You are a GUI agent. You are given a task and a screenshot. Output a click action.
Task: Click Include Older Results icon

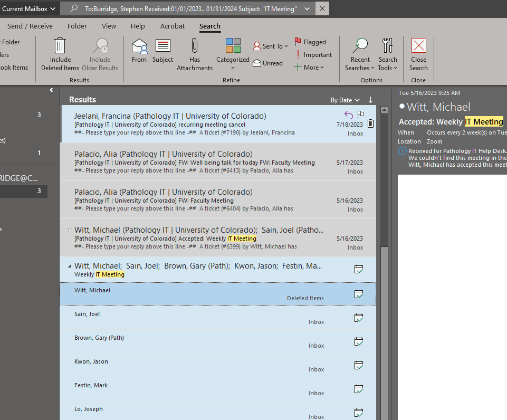[x=100, y=45]
